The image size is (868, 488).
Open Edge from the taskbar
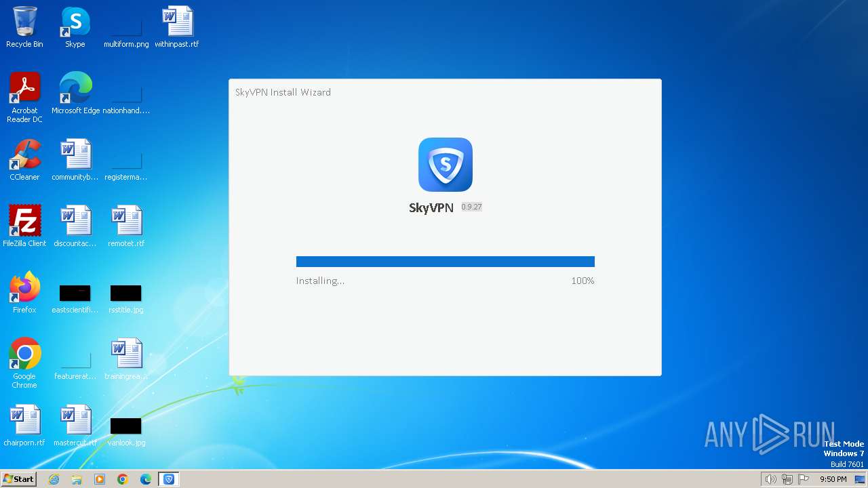pyautogui.click(x=146, y=479)
